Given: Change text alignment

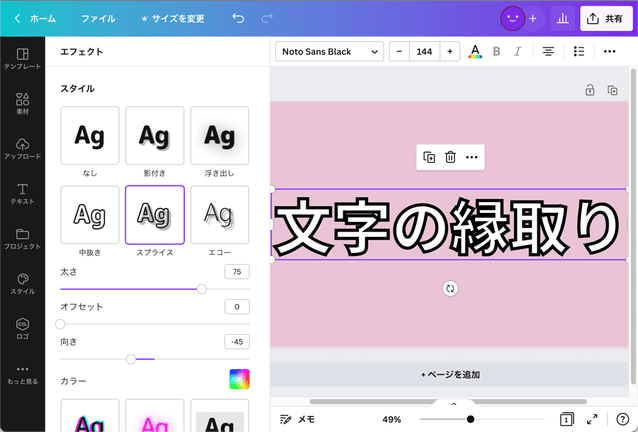Looking at the screenshot, I should [x=548, y=52].
